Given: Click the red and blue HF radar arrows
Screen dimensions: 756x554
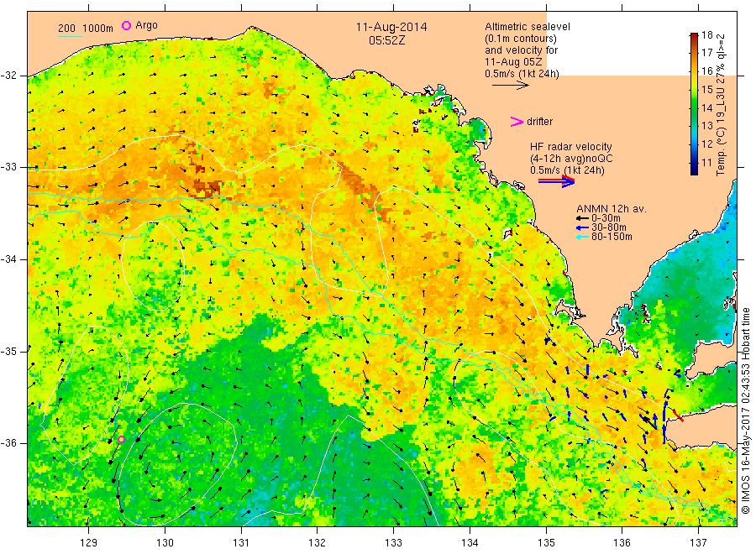Looking at the screenshot, I should 556,181.
